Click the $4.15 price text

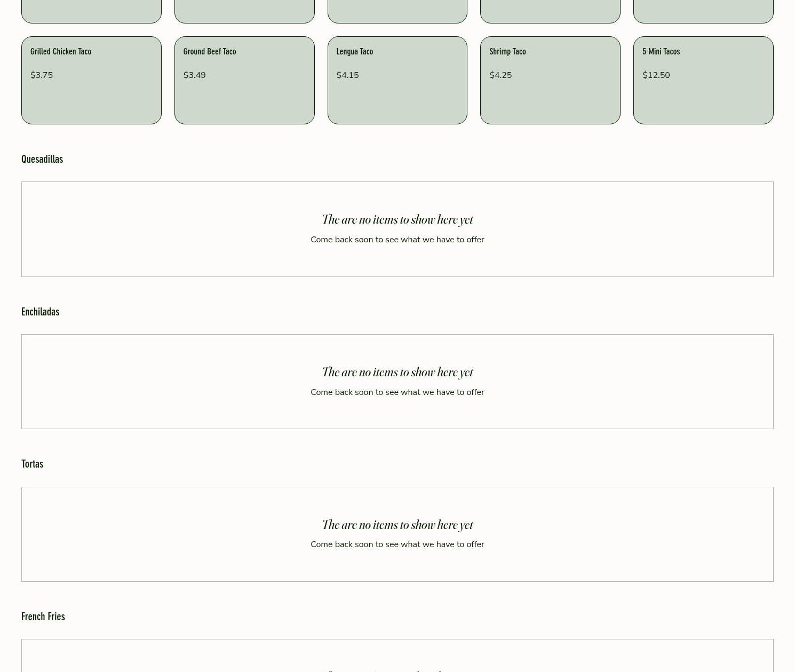pyautogui.click(x=347, y=75)
